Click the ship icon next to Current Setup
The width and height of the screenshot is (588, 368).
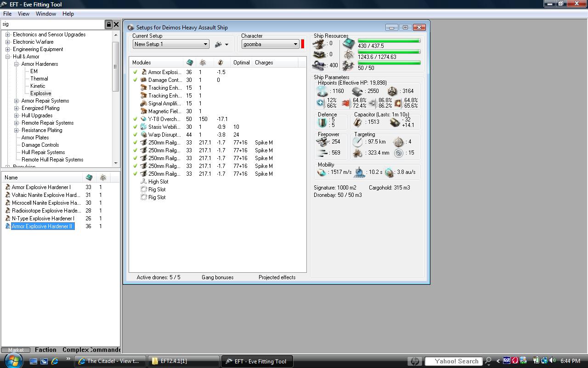(218, 44)
